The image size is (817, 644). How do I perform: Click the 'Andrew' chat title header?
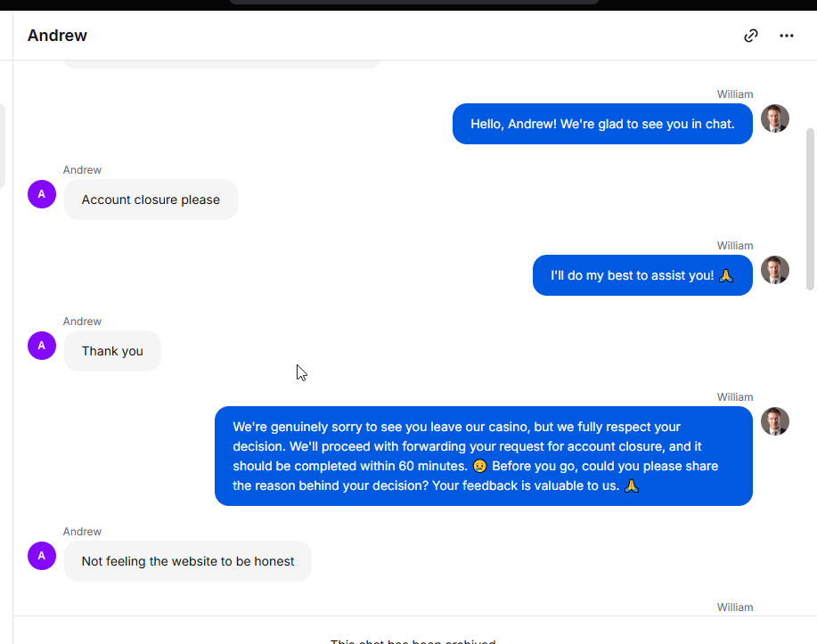point(57,36)
